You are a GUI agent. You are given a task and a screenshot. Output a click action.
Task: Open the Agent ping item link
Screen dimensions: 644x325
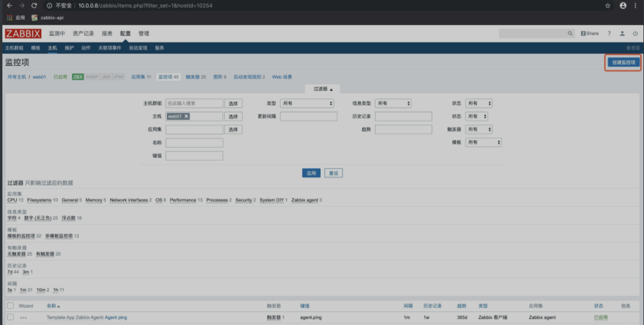(x=116, y=318)
